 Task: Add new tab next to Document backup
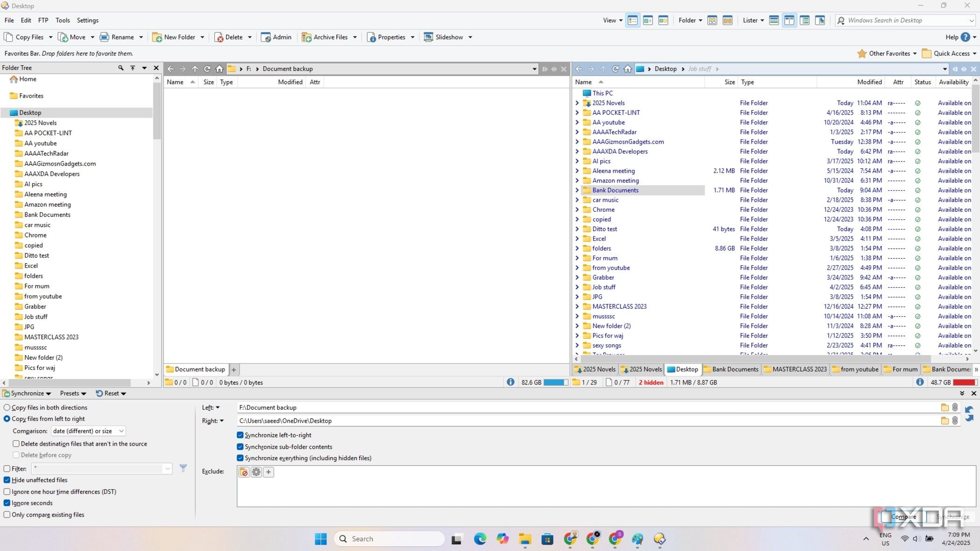[x=234, y=370]
